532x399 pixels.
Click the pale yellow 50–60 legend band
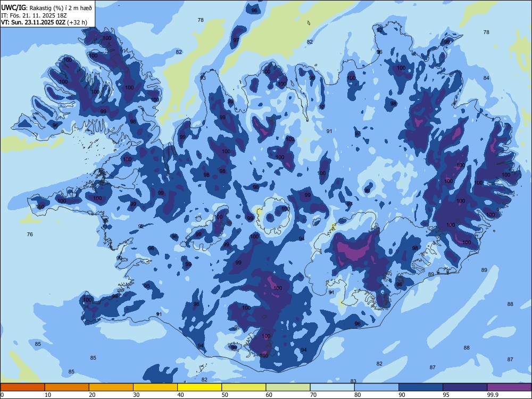pos(244,387)
